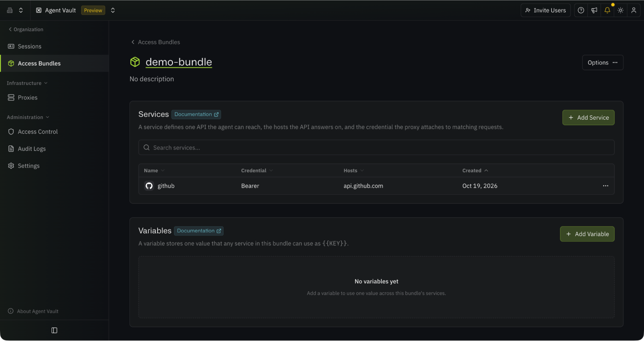
Task: Open the user profile icon
Action: [634, 10]
